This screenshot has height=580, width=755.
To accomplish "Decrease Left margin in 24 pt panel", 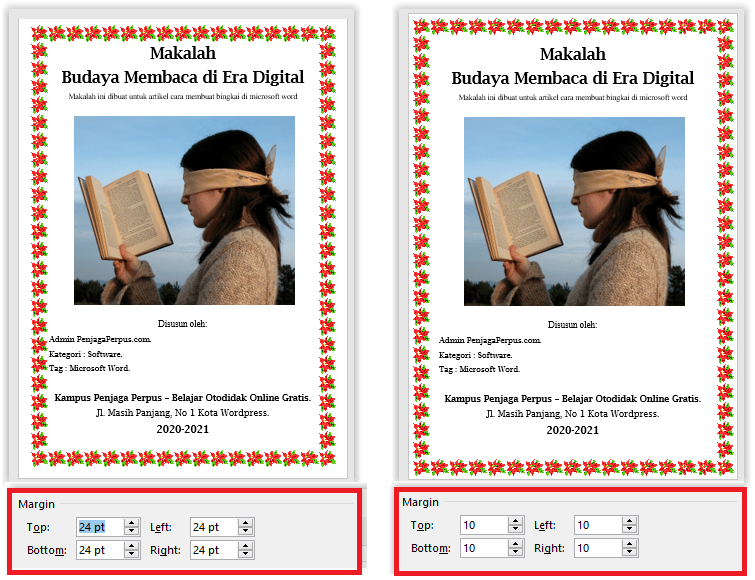I will (x=246, y=531).
